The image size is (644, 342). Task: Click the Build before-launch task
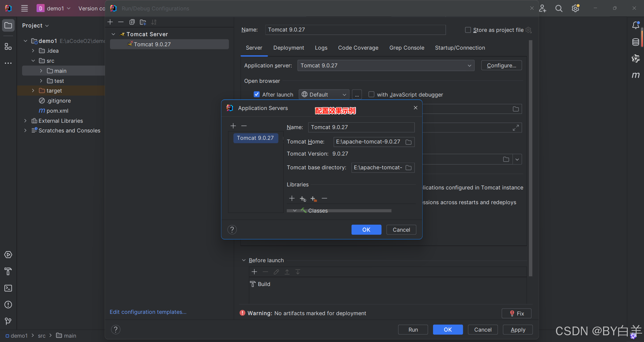tap(260, 284)
